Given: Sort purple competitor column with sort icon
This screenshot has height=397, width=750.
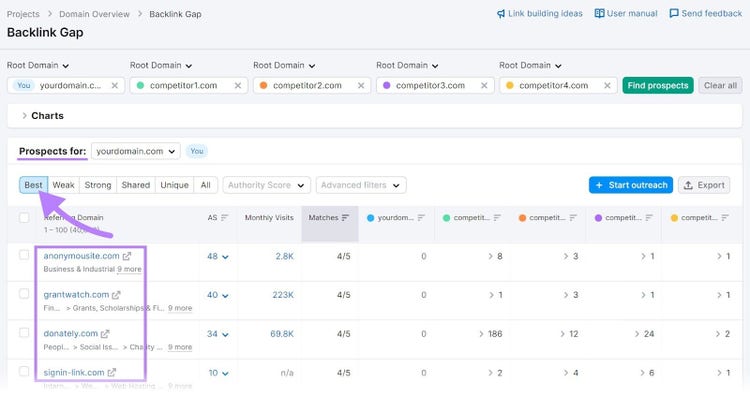Looking at the screenshot, I should [649, 218].
